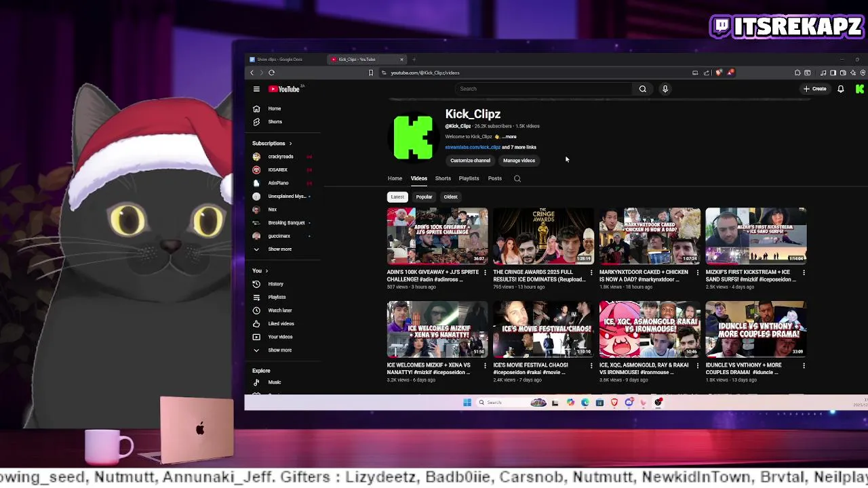Switch to the channel Home tab
The height and width of the screenshot is (488, 868).
(x=395, y=178)
